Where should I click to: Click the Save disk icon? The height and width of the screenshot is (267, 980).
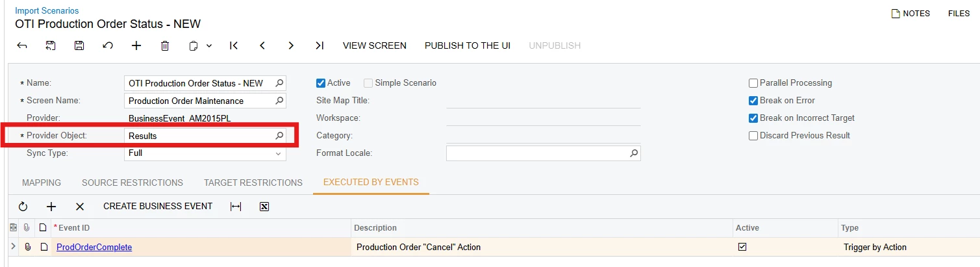pos(79,45)
